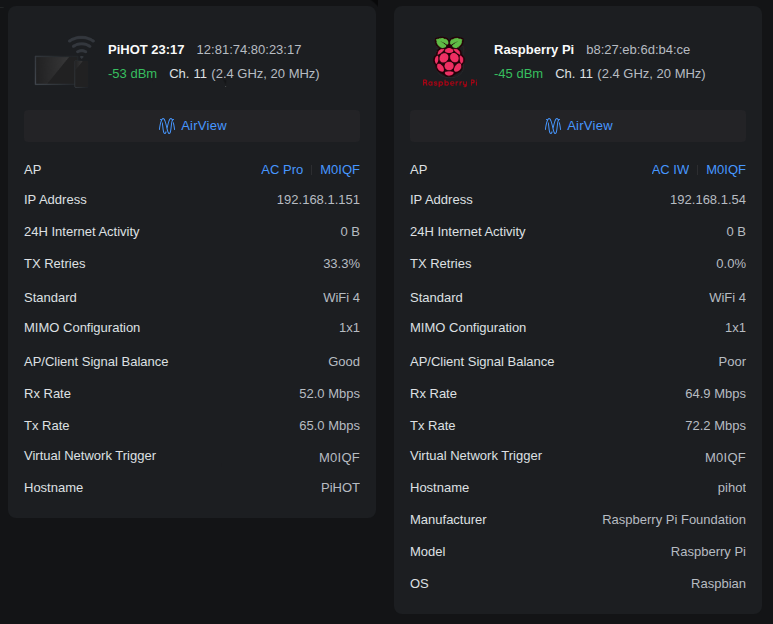This screenshot has height=624, width=773.
Task: Open AirView for PiHOT 23:17
Action: pyautogui.click(x=192, y=126)
